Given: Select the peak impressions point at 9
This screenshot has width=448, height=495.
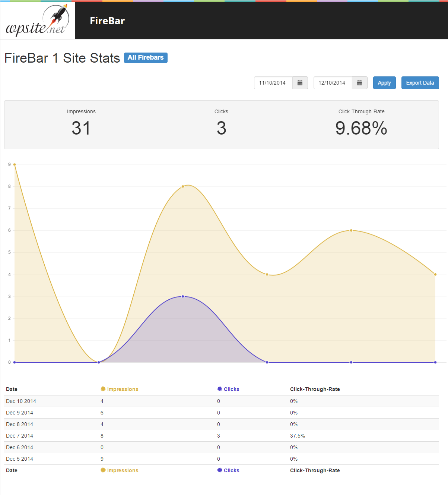Looking at the screenshot, I should tap(15, 164).
